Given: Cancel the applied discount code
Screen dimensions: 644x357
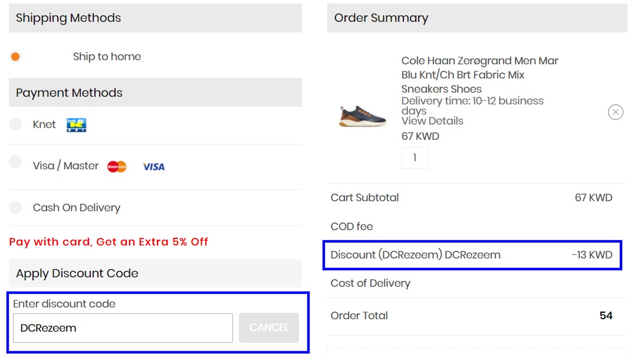Looking at the screenshot, I should (x=268, y=327).
